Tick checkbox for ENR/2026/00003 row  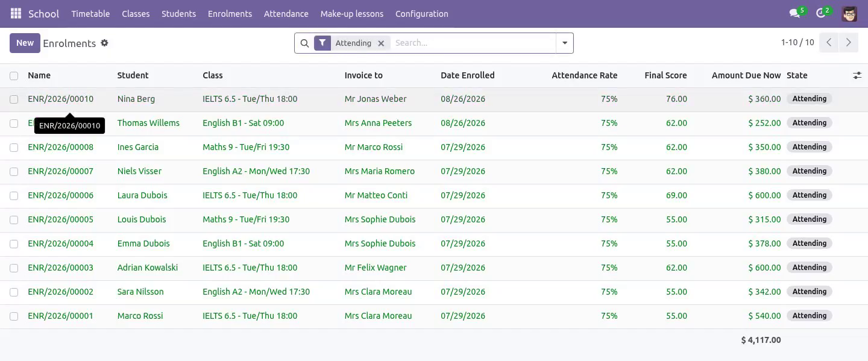coord(14,268)
